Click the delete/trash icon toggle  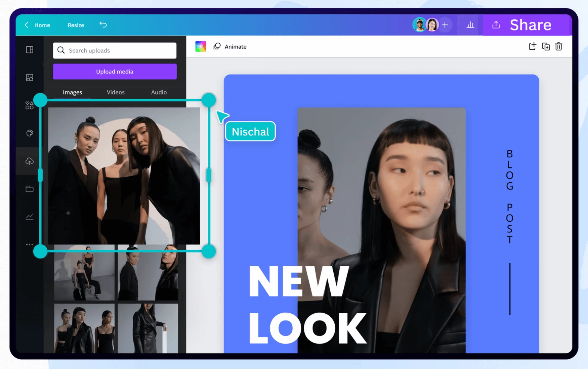pos(559,46)
